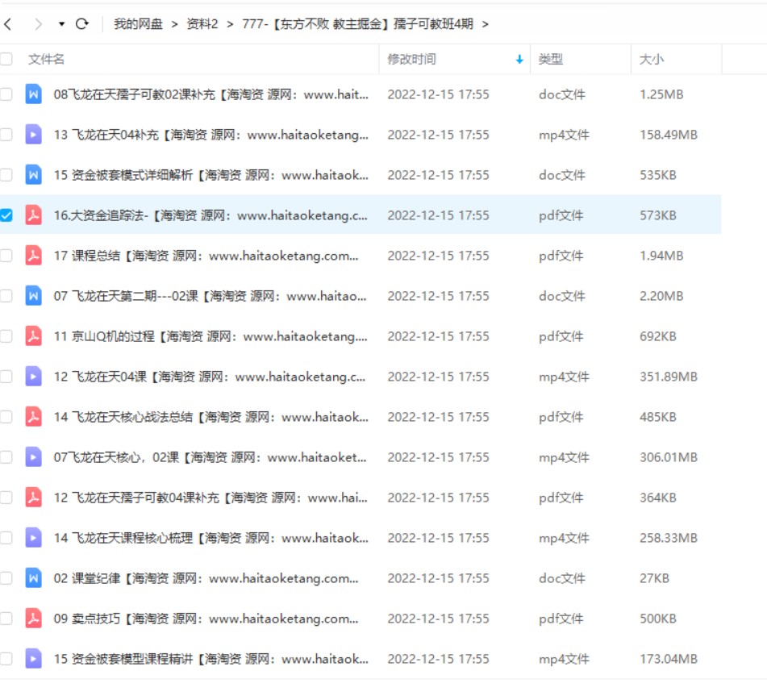Check the box for 15 资金被套模型课程精讲
767x700 pixels.
point(6,659)
